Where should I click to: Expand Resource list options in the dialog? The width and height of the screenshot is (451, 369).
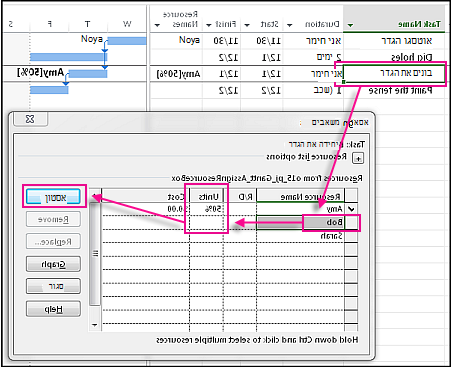coord(358,158)
